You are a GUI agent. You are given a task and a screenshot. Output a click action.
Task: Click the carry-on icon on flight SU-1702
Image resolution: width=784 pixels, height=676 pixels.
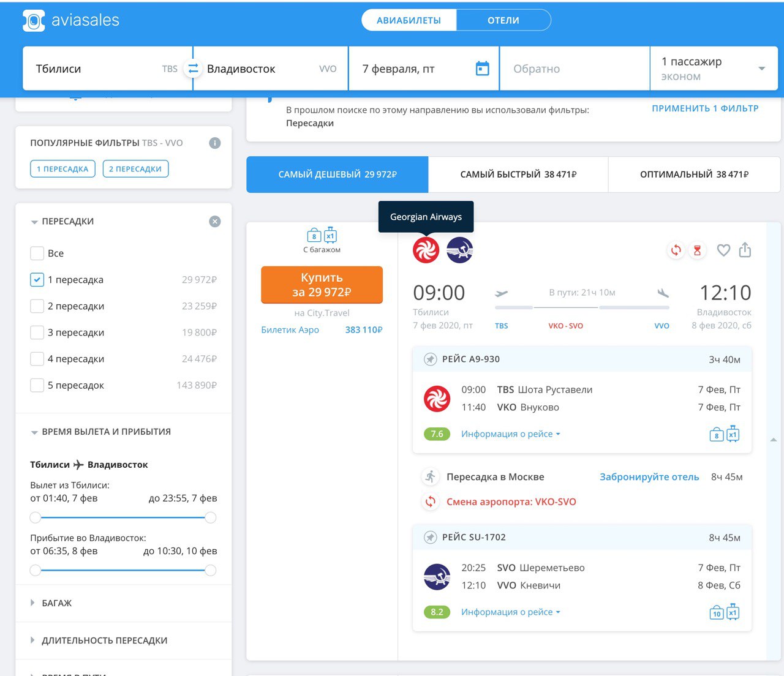(733, 612)
